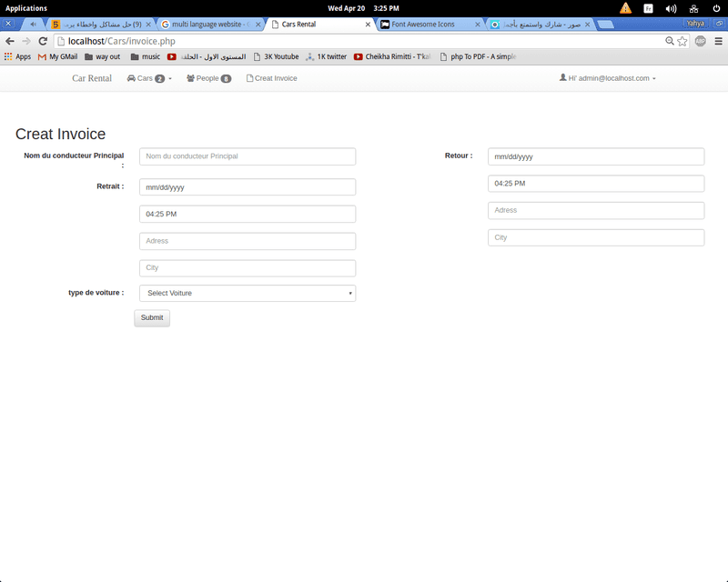The height and width of the screenshot is (582, 728).
Task: Open the Apps grid bookmark
Action: (17, 56)
